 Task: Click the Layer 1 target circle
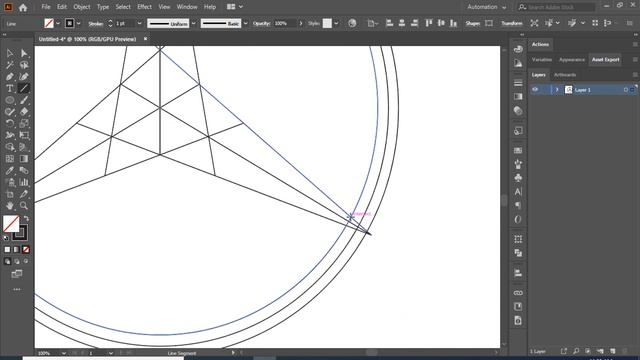point(626,90)
